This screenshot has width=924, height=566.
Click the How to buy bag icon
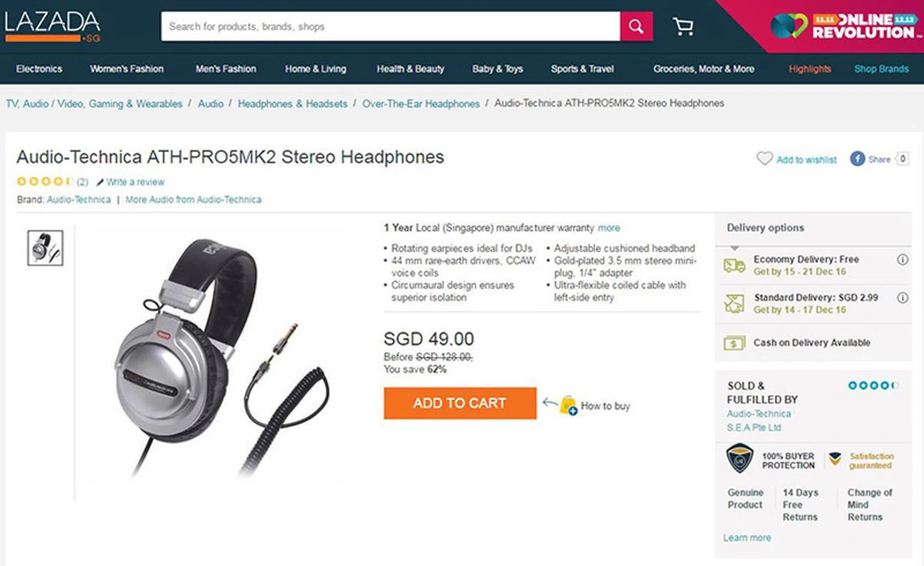[x=568, y=406]
